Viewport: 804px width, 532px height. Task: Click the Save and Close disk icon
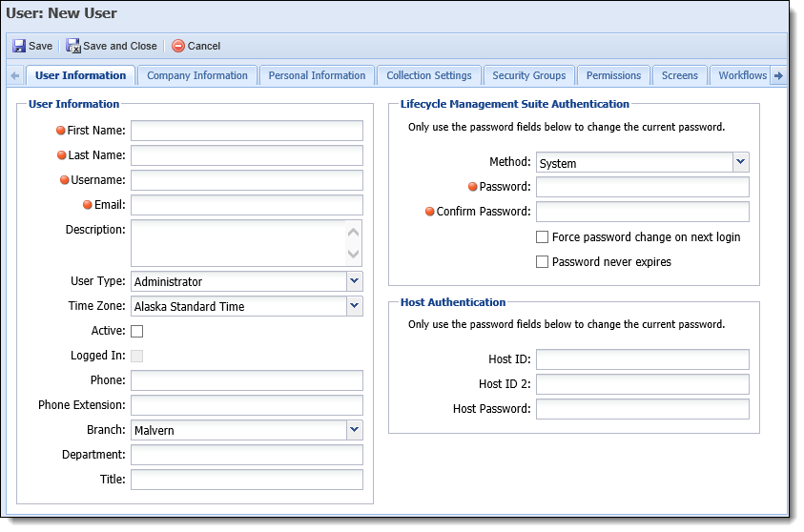pos(72,46)
